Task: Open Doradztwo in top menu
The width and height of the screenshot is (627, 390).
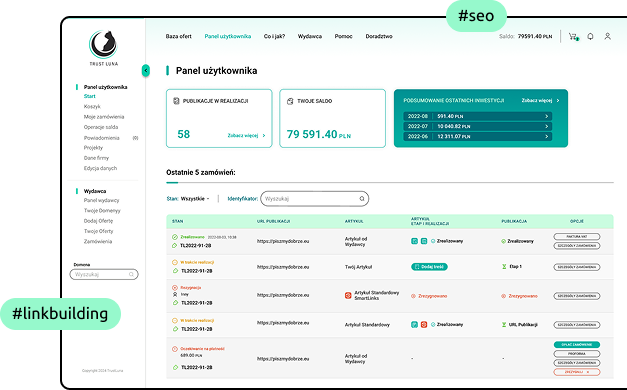Action: click(379, 36)
